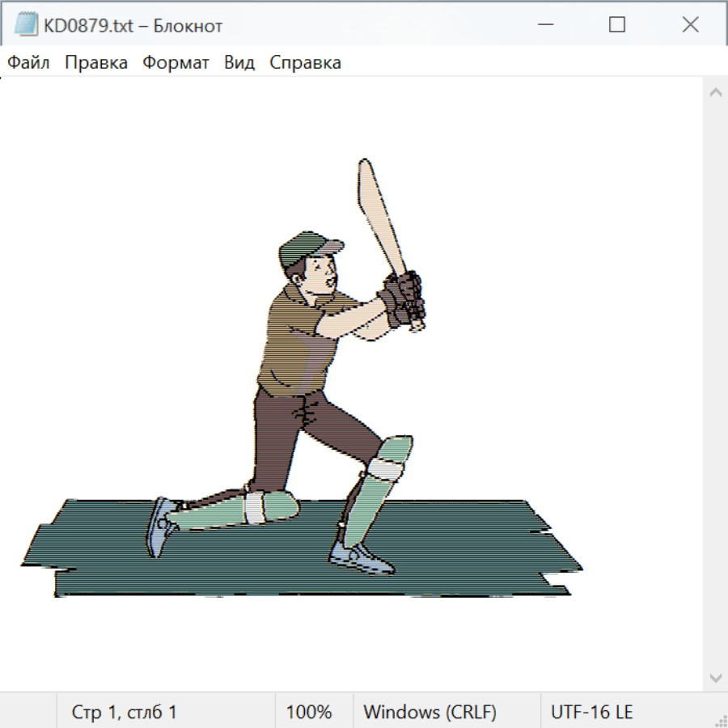Open the Вид menu
728x728 pixels.
point(239,63)
